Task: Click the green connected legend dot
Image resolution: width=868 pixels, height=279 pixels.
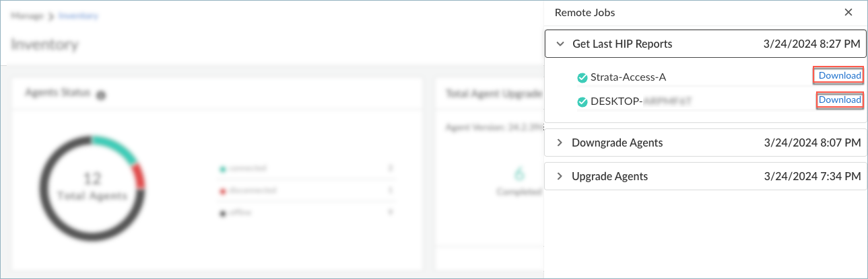Action: click(221, 168)
